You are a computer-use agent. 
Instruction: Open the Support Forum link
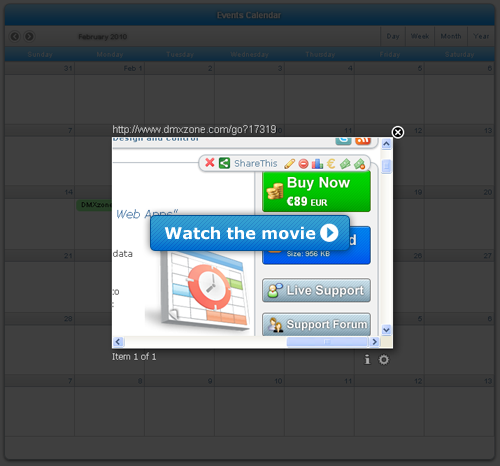pyautogui.click(x=316, y=324)
